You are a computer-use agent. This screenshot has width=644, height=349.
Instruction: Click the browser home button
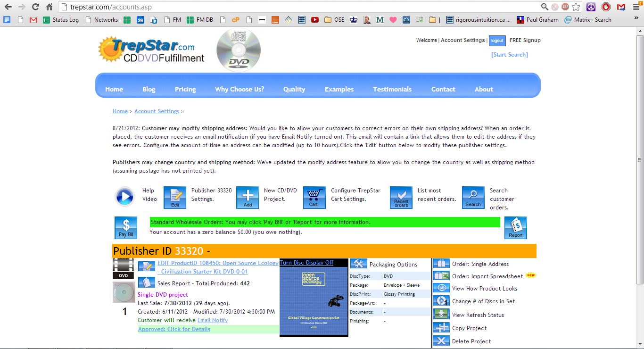(x=50, y=7)
